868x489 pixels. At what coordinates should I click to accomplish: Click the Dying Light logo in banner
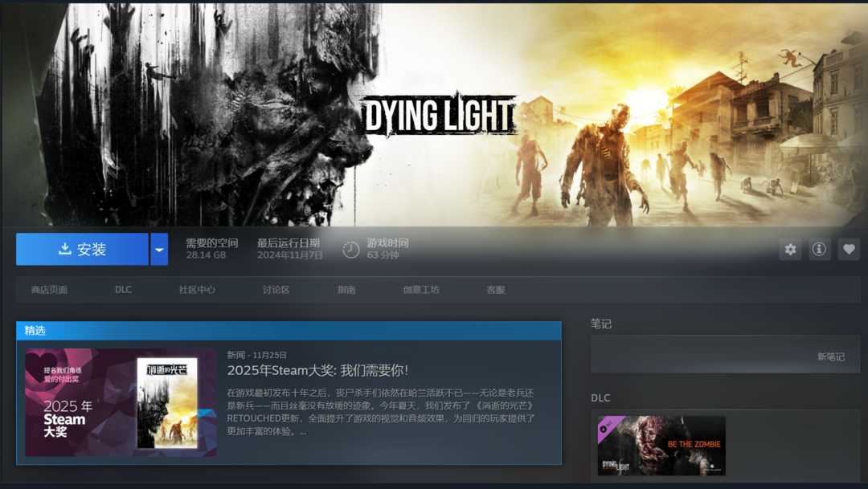(x=439, y=116)
